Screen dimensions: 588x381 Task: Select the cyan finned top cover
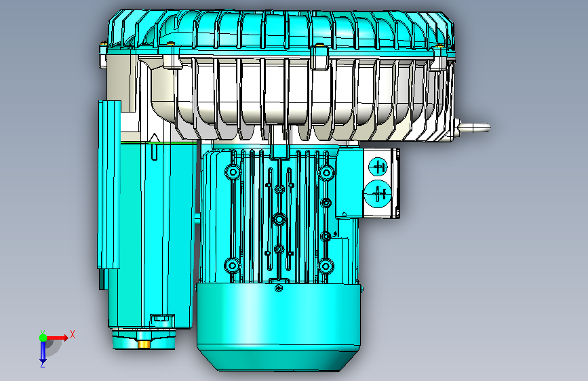pos(281,32)
